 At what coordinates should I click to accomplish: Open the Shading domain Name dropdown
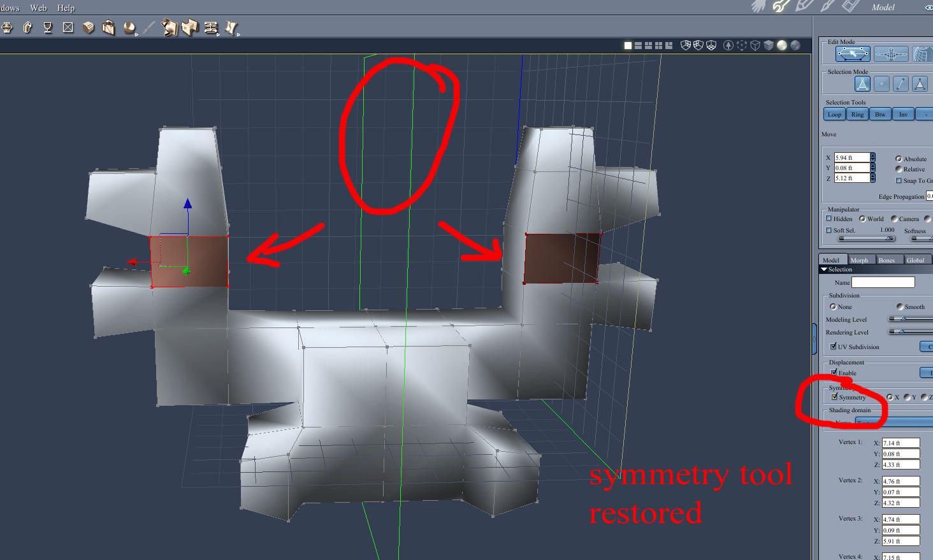click(894, 422)
